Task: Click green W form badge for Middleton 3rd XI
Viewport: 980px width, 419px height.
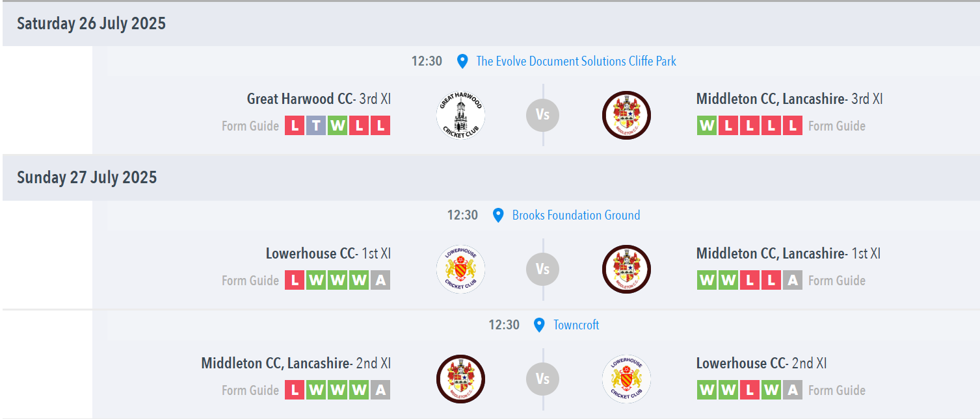Action: [x=707, y=125]
